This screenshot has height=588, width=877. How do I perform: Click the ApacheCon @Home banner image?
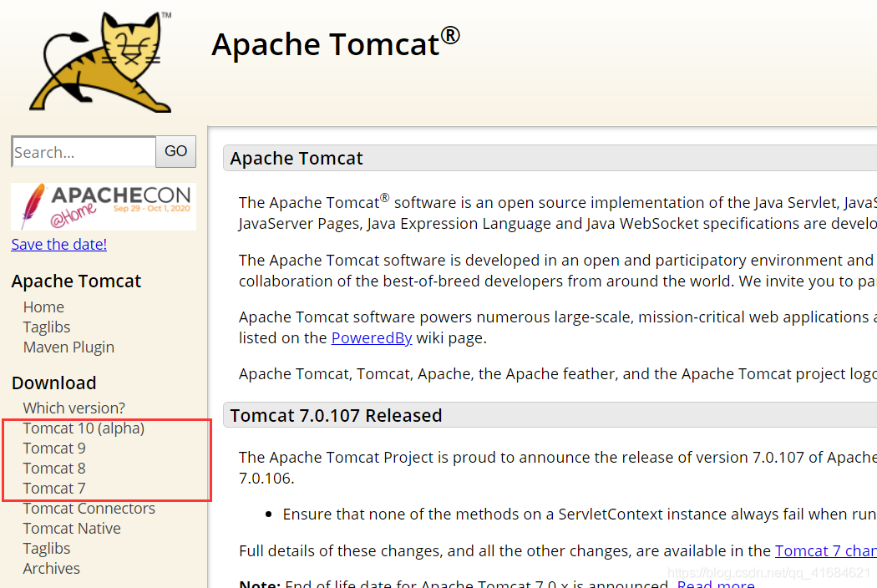pyautogui.click(x=104, y=206)
